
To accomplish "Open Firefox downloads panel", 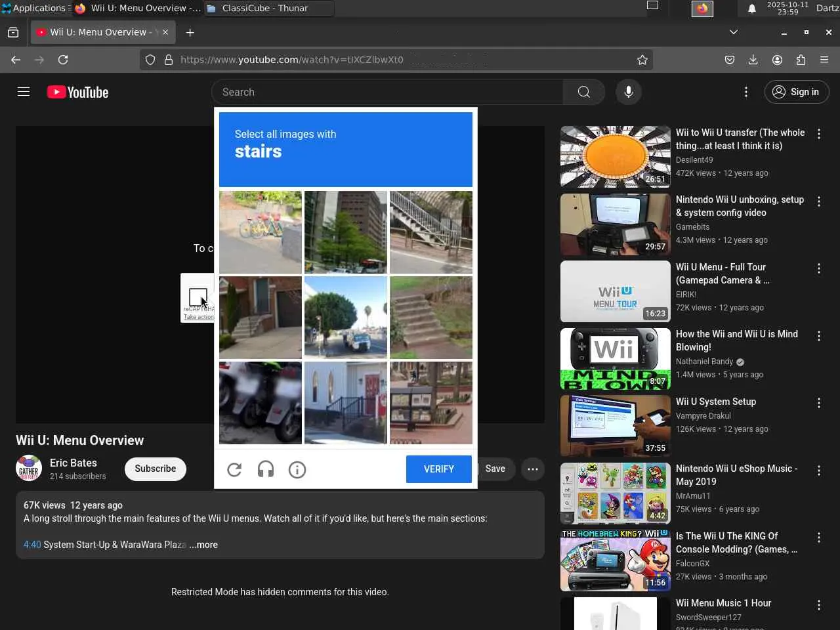I will click(753, 60).
